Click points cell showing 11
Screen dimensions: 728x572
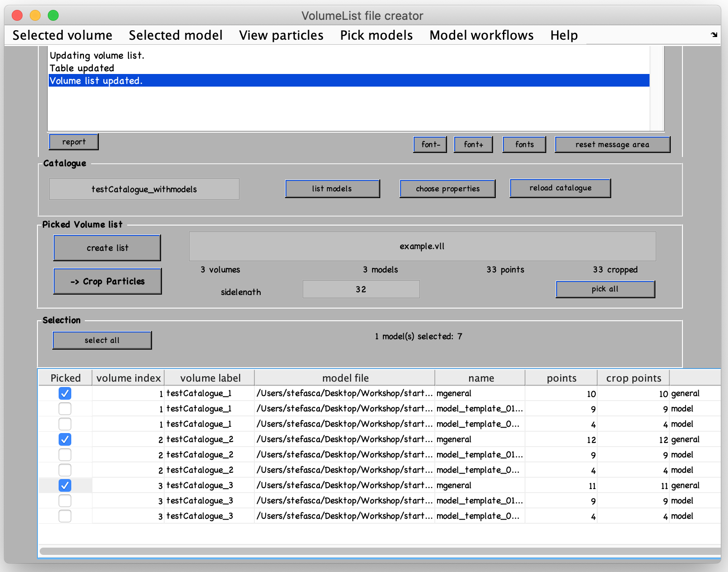click(562, 485)
